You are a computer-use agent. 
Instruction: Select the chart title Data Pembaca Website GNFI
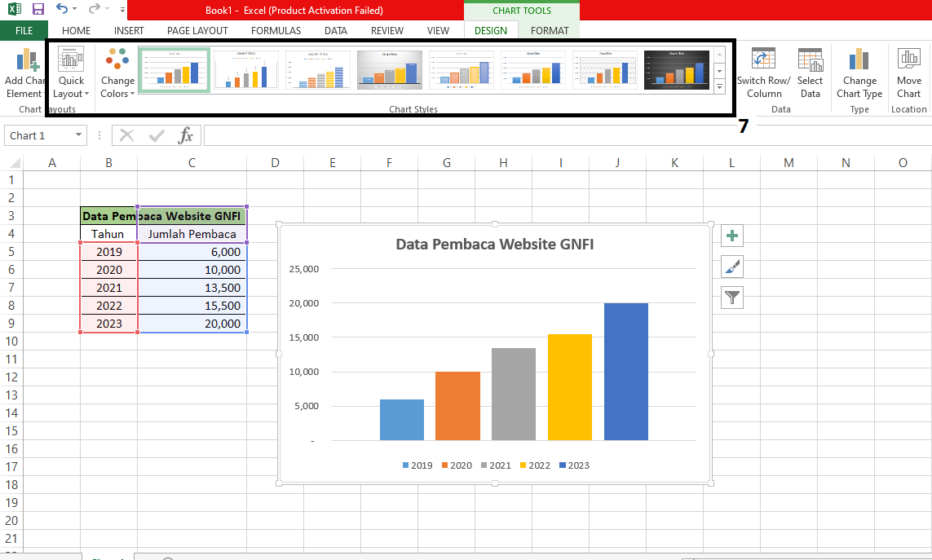(x=494, y=244)
